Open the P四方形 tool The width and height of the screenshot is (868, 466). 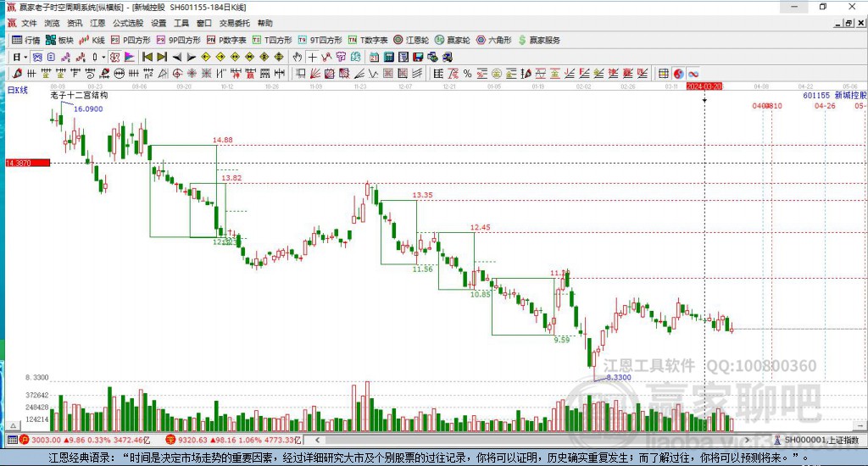pos(131,40)
